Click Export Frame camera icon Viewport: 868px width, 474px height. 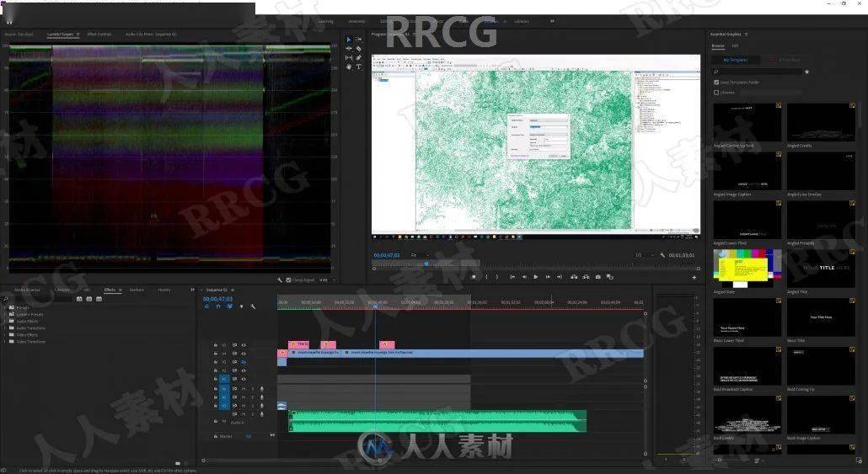point(597,276)
